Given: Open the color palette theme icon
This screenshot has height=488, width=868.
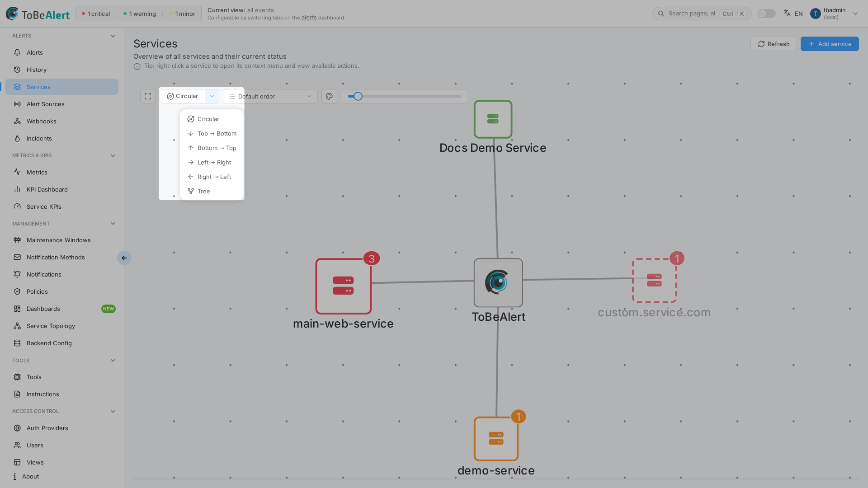Looking at the screenshot, I should tap(329, 96).
